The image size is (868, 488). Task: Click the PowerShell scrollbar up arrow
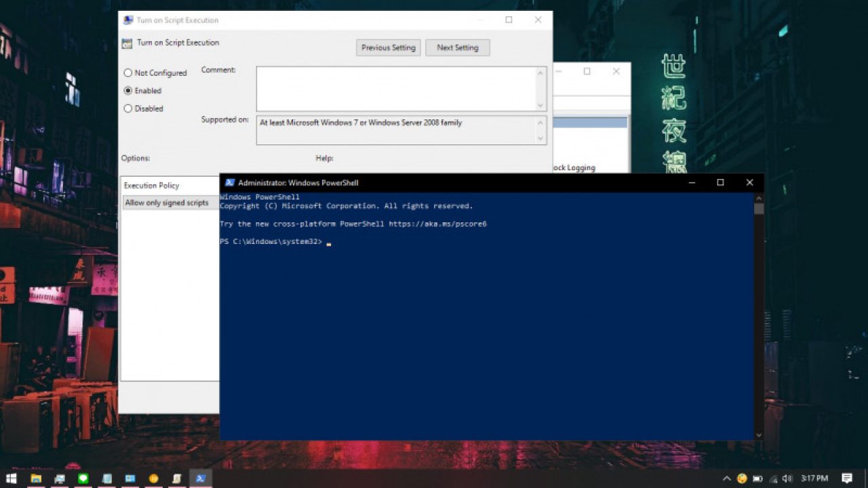759,197
